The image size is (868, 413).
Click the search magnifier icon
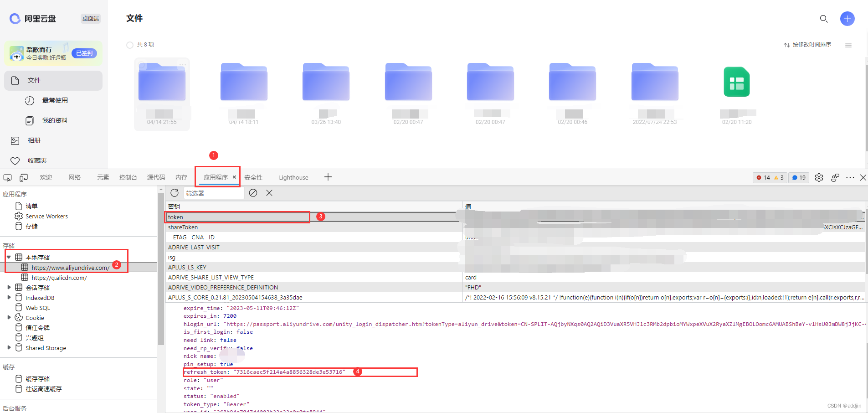pyautogui.click(x=823, y=19)
